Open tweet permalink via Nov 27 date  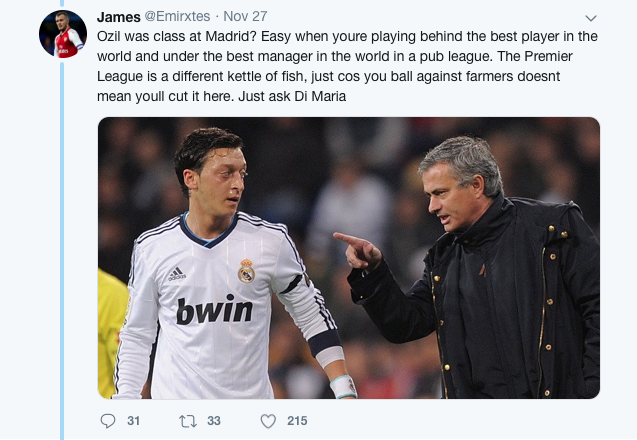[x=245, y=16]
